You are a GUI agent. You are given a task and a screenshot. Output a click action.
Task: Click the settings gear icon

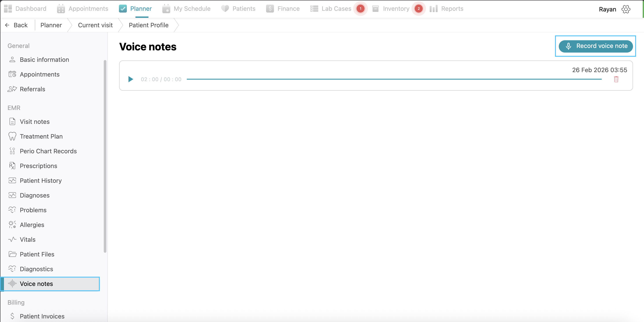pos(626,9)
